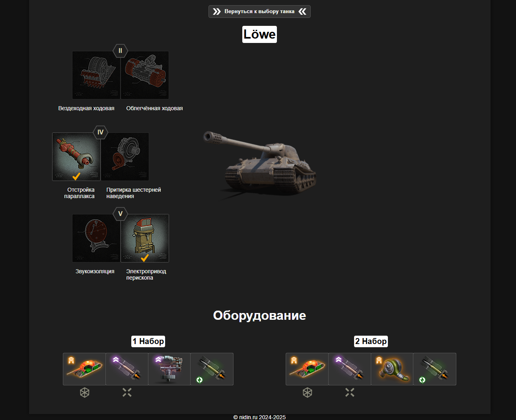Open the 2 Набор label
The image size is (516, 420).
click(371, 341)
